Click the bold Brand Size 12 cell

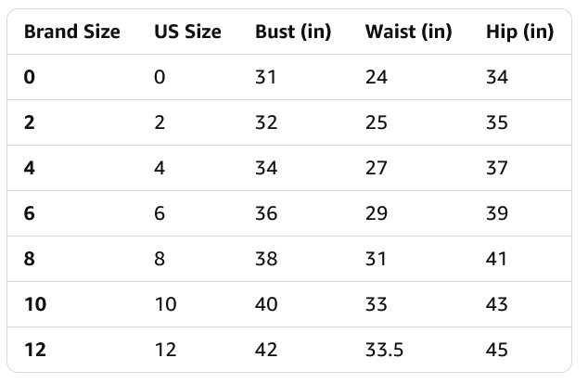click(35, 351)
